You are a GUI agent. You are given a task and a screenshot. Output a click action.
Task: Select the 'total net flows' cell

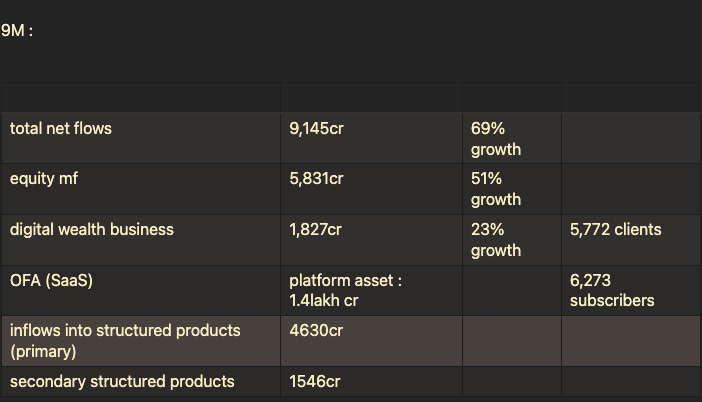141,138
